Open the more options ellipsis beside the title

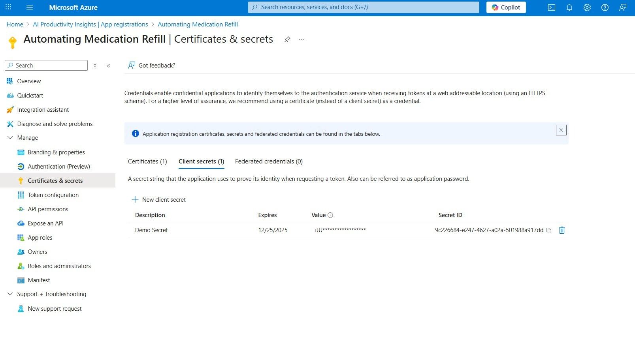pos(301,39)
